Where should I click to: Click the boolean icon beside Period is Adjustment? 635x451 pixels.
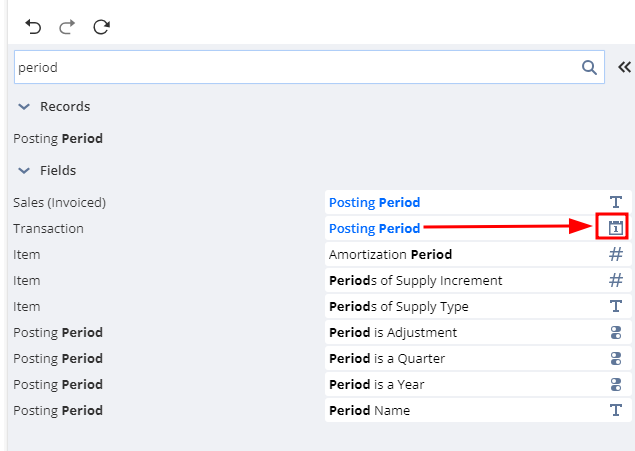pyautogui.click(x=616, y=332)
